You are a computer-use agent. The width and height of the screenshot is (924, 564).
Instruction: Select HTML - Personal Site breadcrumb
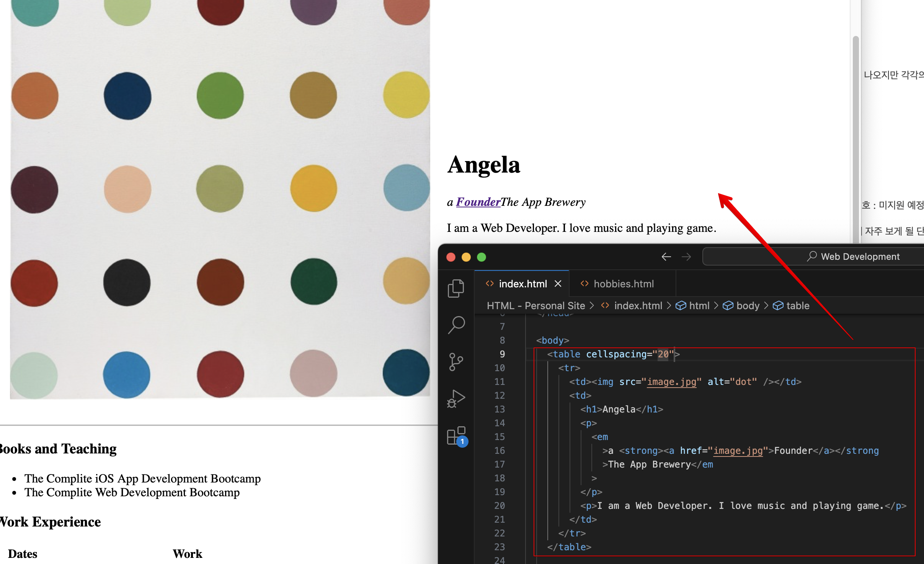536,305
